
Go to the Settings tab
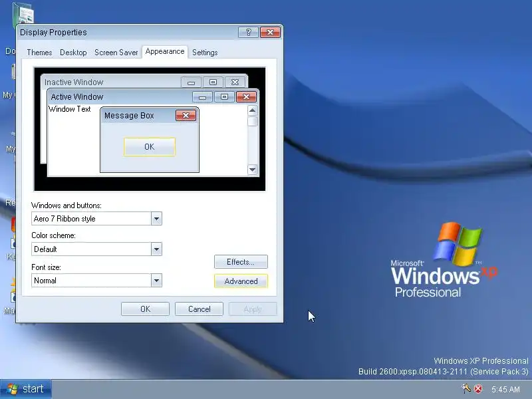(x=205, y=53)
